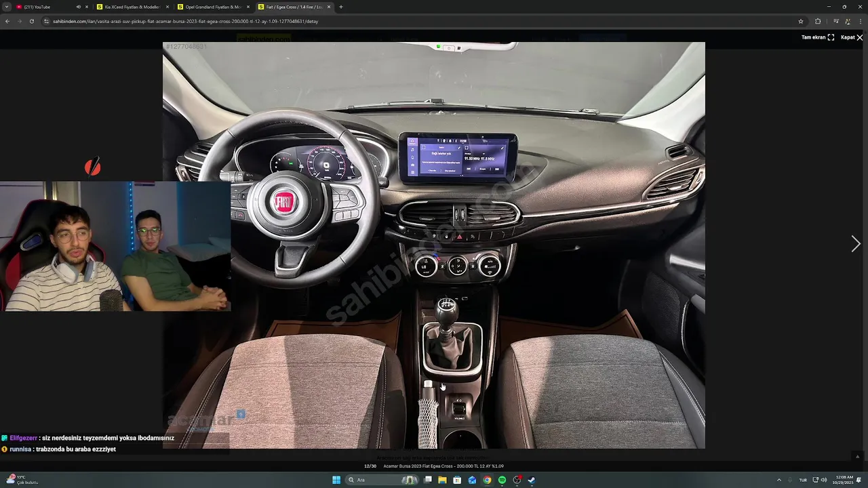The height and width of the screenshot is (488, 868).
Task: Open Steam from the taskbar
Action: point(532,480)
